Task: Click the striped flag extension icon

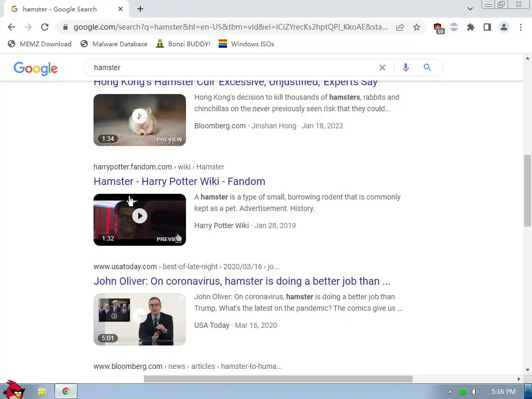Action: (454, 27)
